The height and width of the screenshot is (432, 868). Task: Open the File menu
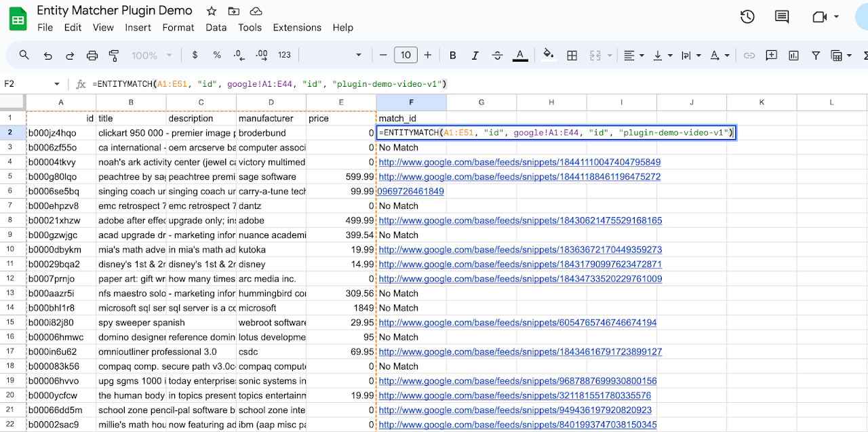pos(45,28)
